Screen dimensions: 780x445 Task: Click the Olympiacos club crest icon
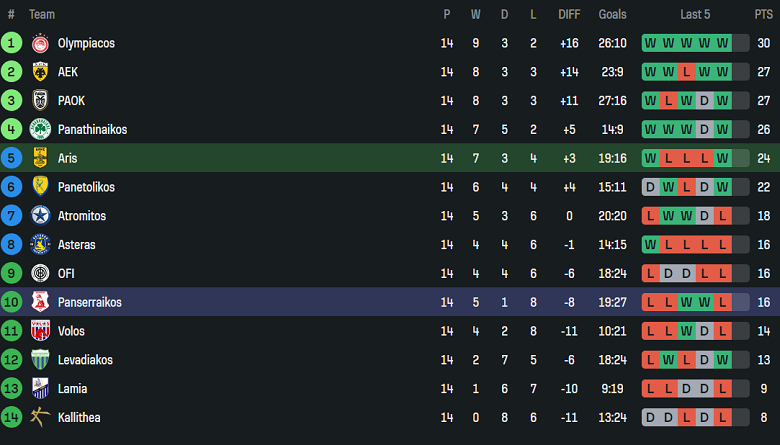40,43
